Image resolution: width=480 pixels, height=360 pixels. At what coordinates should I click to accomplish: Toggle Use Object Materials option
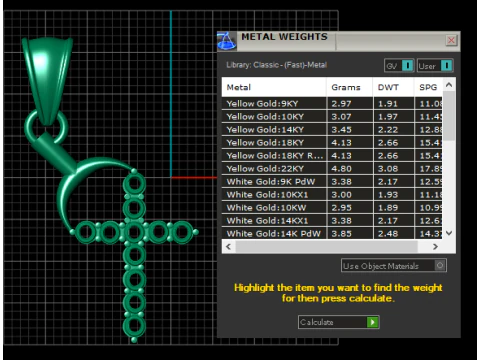pyautogui.click(x=394, y=266)
